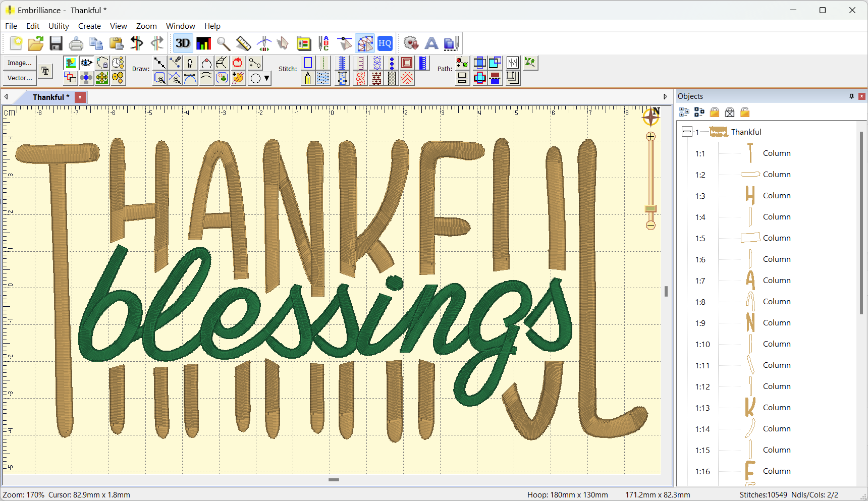868x501 pixels.
Task: Select the concentric squares stitch type
Action: click(407, 63)
